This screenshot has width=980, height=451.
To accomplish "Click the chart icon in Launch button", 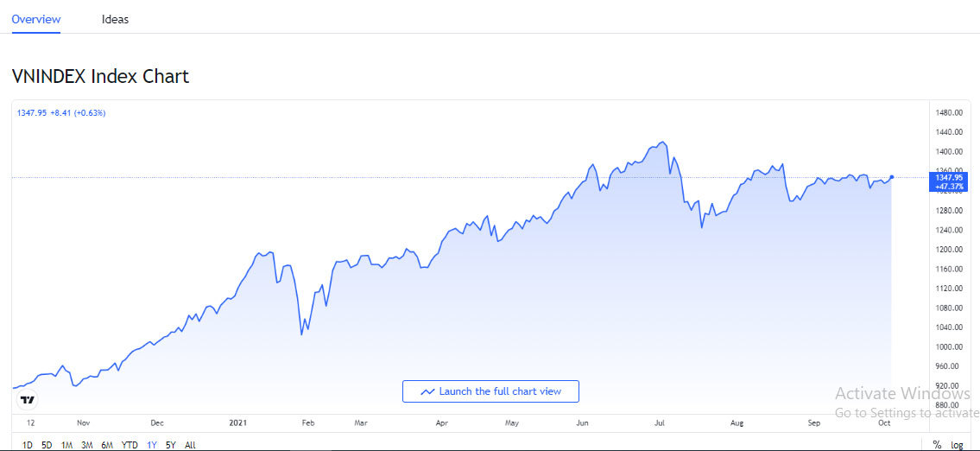I will click(x=427, y=391).
